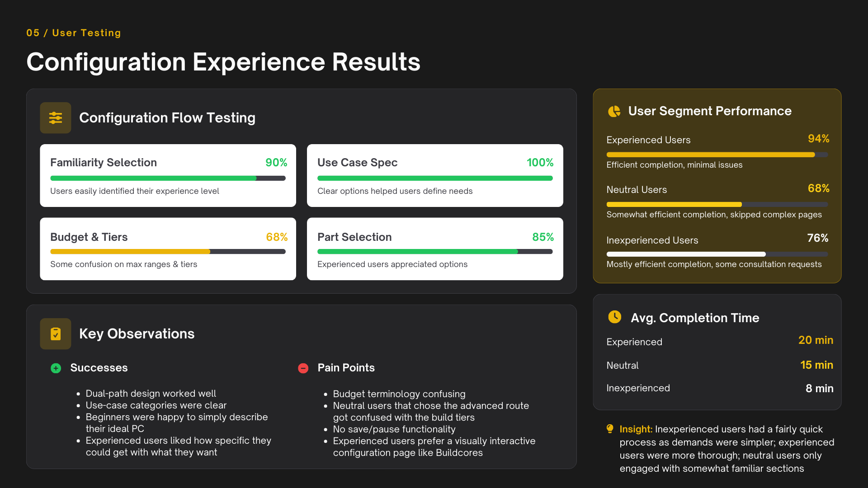Click the Experienced Users 94% progress bar
This screenshot has height=488, width=868.
(x=717, y=155)
